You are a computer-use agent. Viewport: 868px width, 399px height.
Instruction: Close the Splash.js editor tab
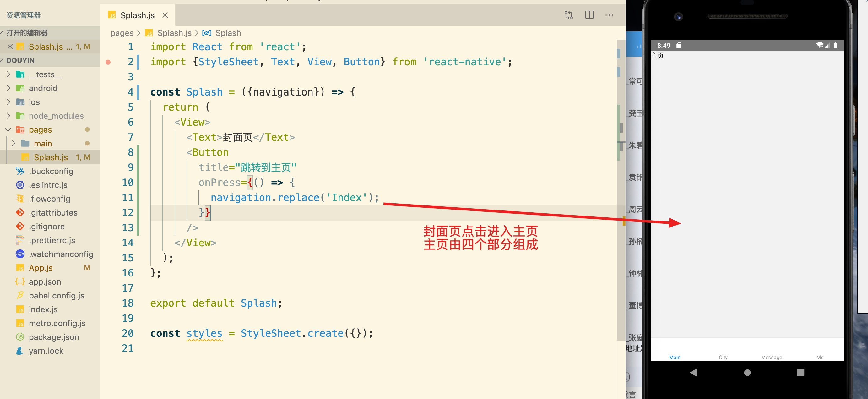[165, 15]
